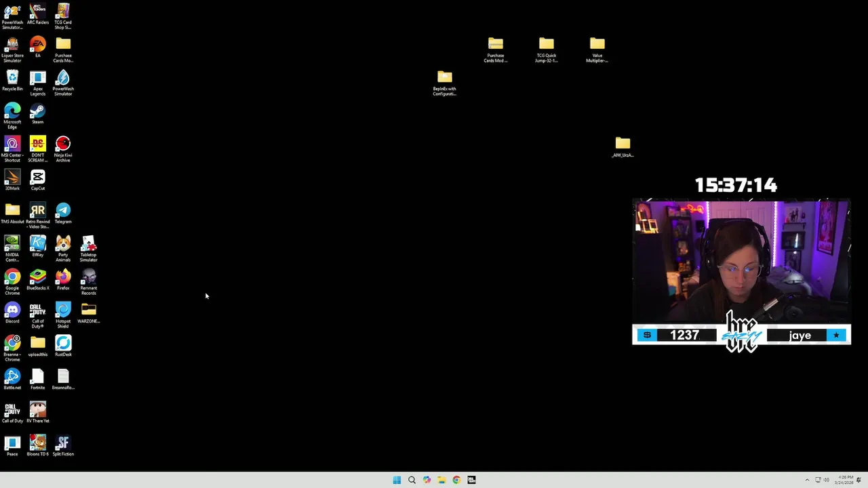Select the _AIW_UnzA folder
This screenshot has width=868, height=488.
[x=623, y=146]
